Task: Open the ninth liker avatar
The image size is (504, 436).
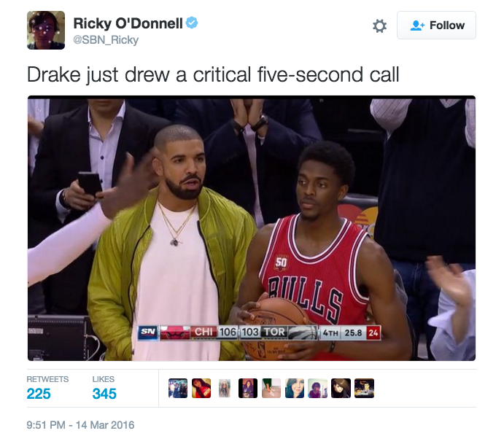Action: click(x=364, y=388)
